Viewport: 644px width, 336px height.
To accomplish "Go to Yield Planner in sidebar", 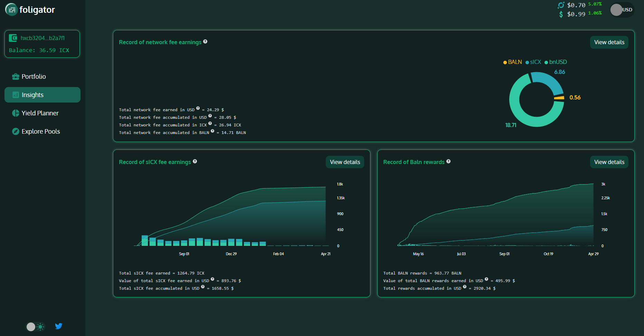I will pos(40,113).
